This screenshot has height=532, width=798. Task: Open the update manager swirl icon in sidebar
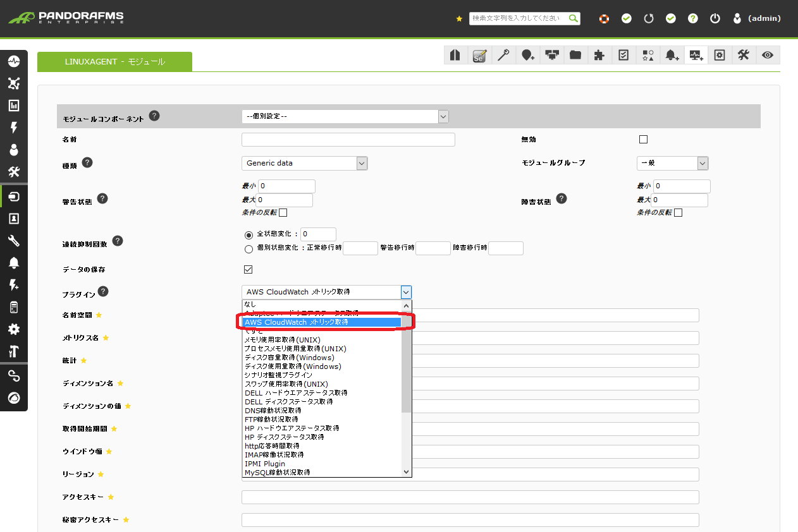point(13,398)
